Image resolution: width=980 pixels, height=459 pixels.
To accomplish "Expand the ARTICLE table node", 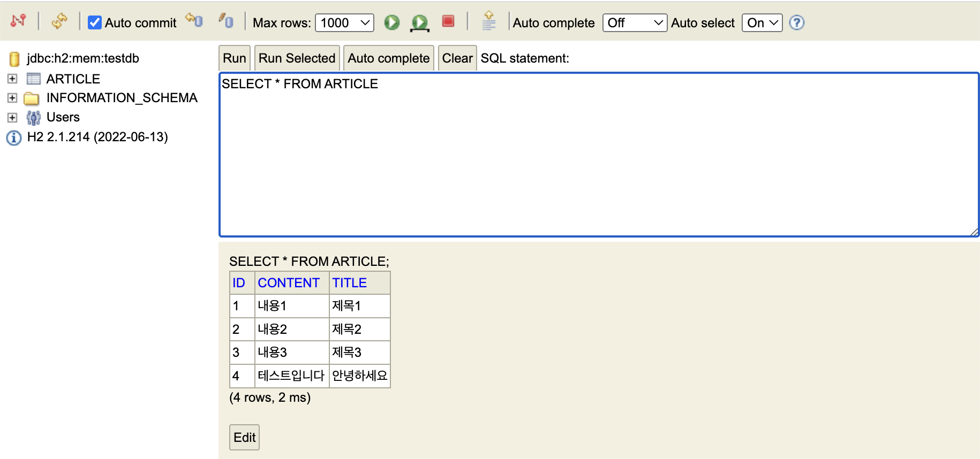I will coord(12,79).
